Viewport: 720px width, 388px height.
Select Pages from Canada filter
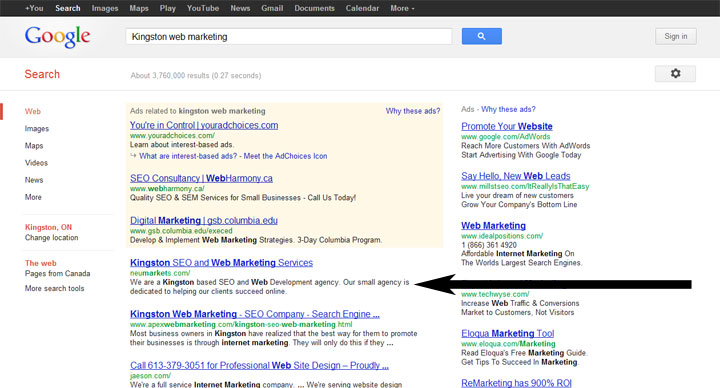(57, 273)
